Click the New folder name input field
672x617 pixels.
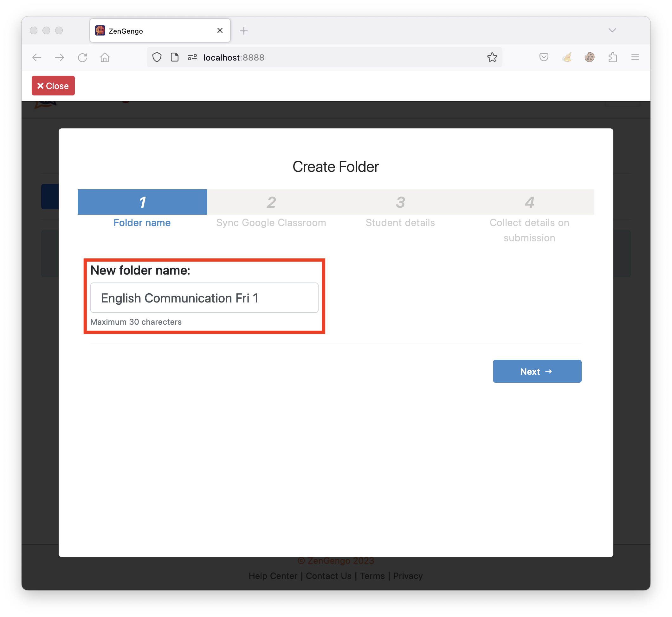pos(204,298)
